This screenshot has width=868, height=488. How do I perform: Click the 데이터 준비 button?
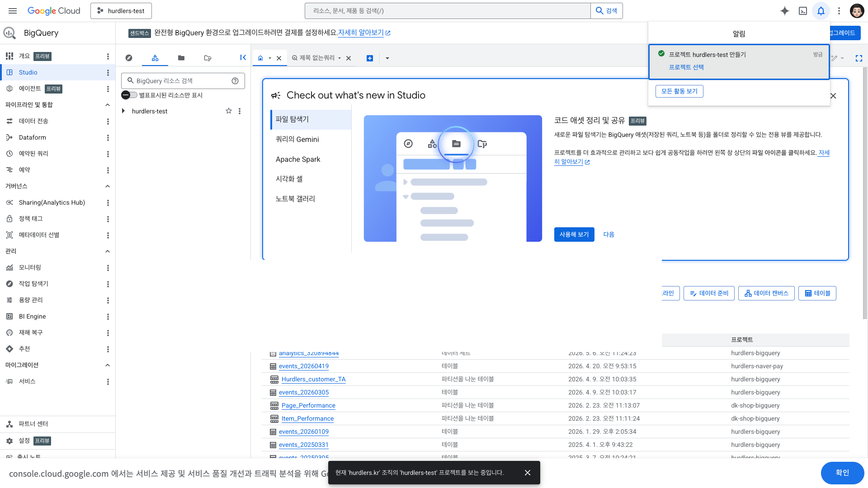(x=709, y=293)
